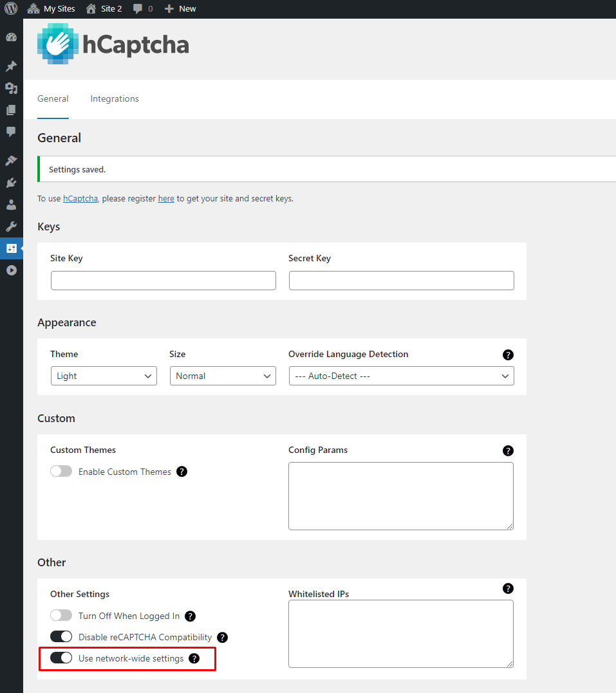
Task: Show help for Turn Off When Logged In
Action: [190, 616]
